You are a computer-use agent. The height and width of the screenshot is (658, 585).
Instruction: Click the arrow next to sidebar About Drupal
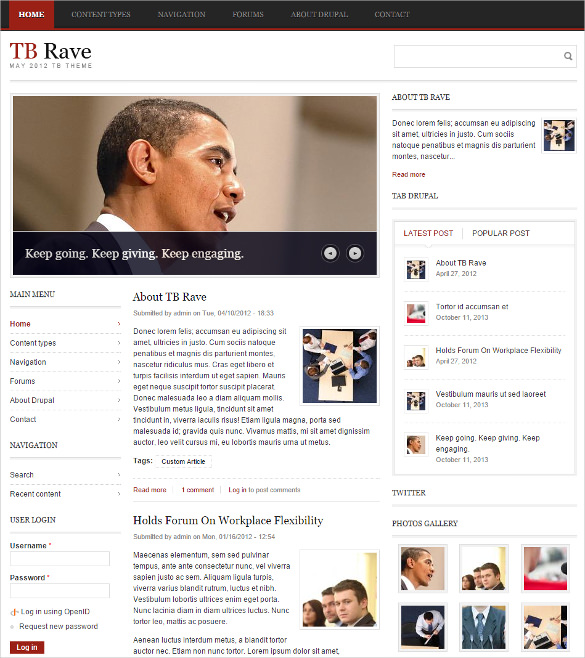click(119, 400)
